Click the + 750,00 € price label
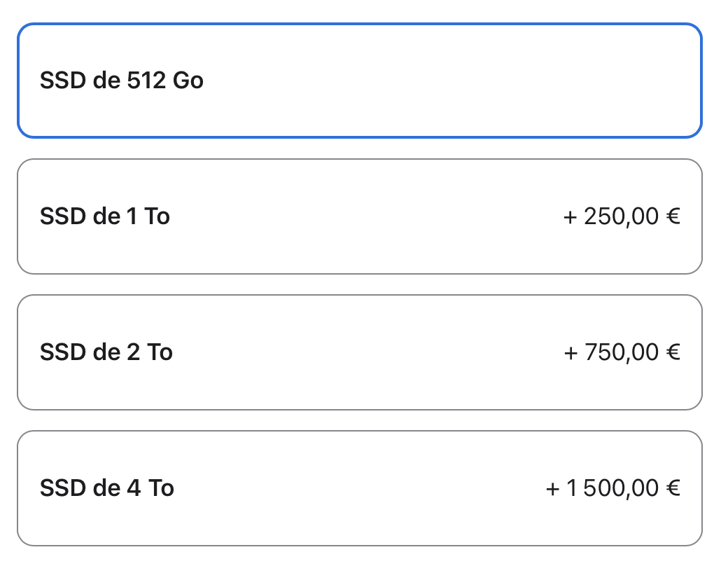Image resolution: width=728 pixels, height=566 pixels. (x=623, y=352)
